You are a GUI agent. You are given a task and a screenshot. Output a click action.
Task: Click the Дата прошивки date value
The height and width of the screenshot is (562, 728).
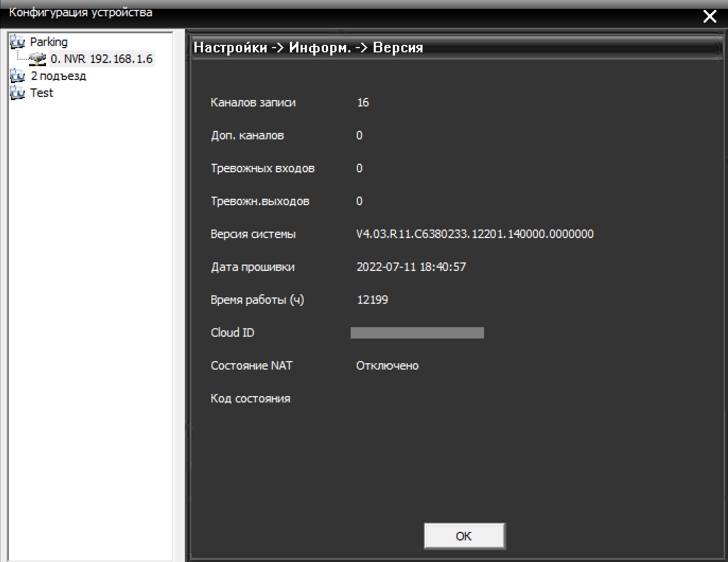(411, 267)
